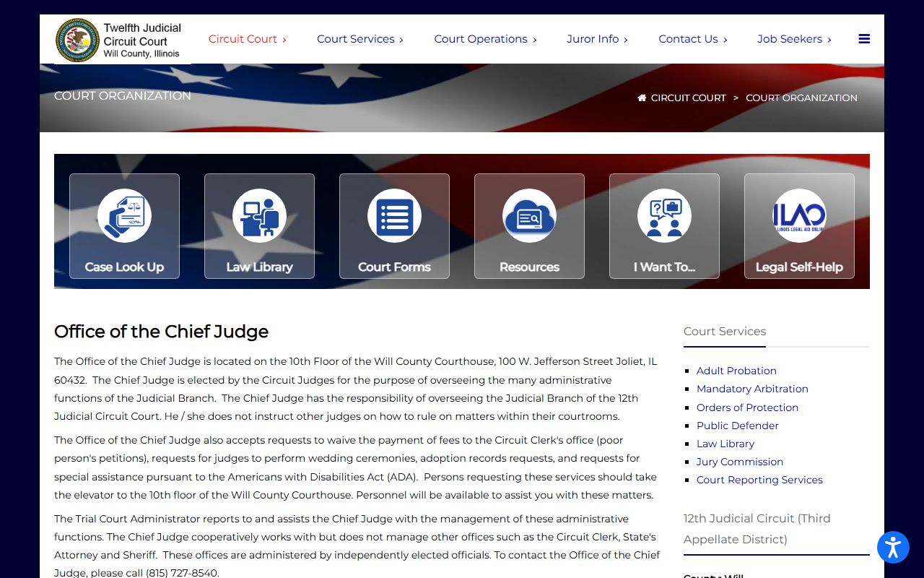Open the Legal Self-Help ILAO tile
The height and width of the screenshot is (578, 924).
(x=799, y=226)
